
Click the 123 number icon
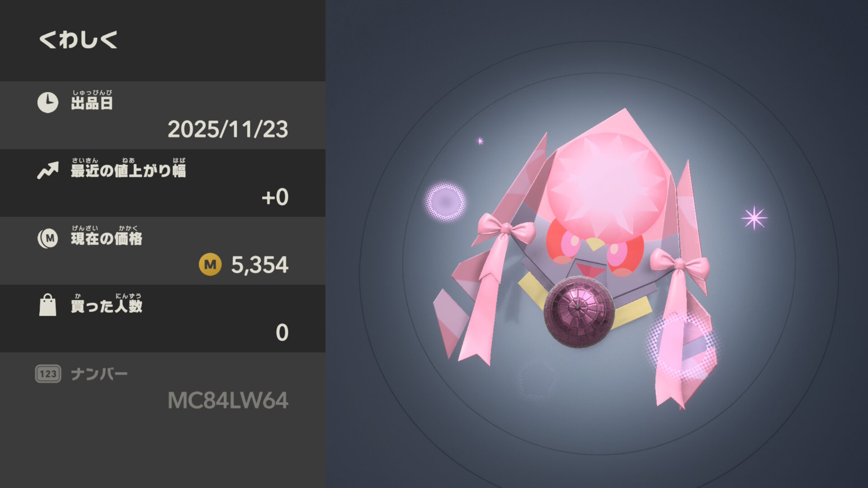(x=48, y=374)
